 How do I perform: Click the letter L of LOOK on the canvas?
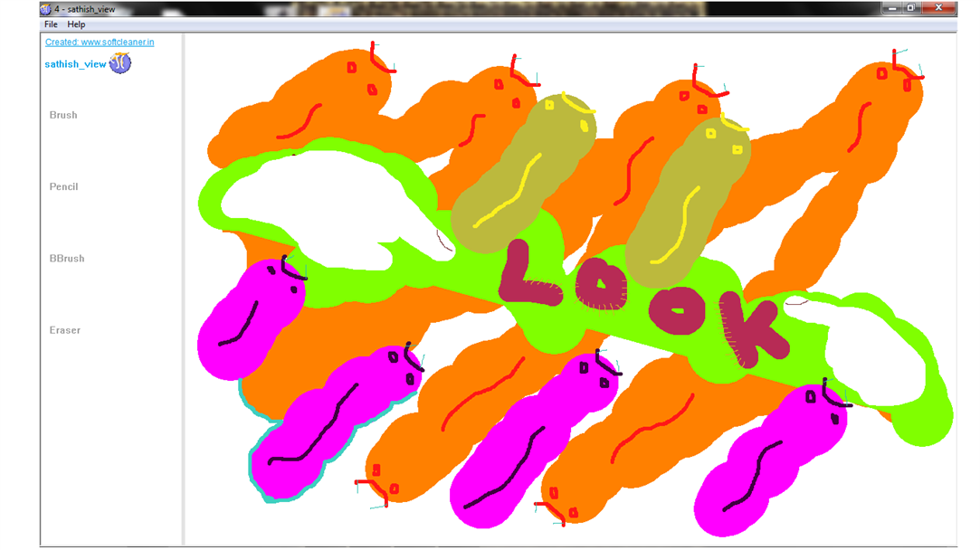[x=528, y=275]
